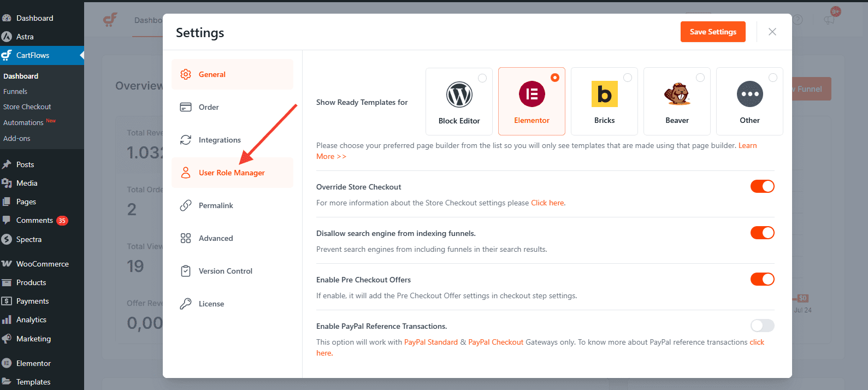Toggle Disallow search engine indexing switch

[x=763, y=233]
